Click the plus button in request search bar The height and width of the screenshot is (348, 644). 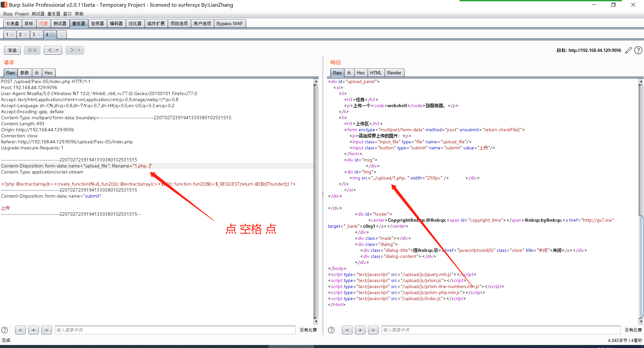point(34,330)
